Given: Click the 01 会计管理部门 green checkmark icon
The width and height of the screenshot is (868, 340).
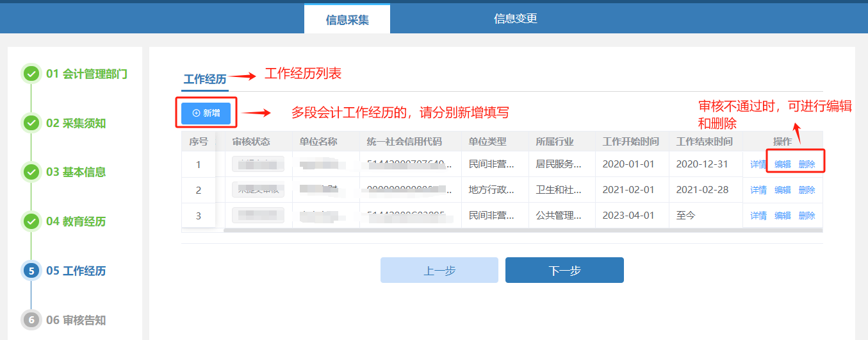Looking at the screenshot, I should [x=31, y=74].
